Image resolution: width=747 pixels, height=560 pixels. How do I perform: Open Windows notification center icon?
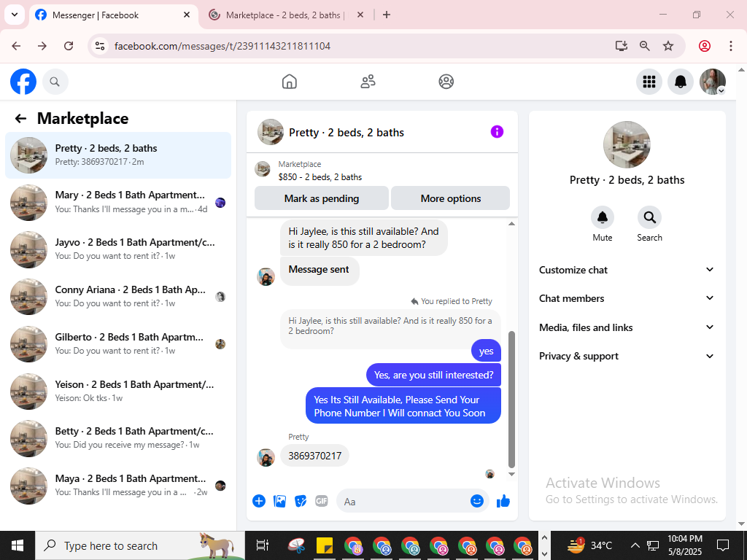coord(723,545)
